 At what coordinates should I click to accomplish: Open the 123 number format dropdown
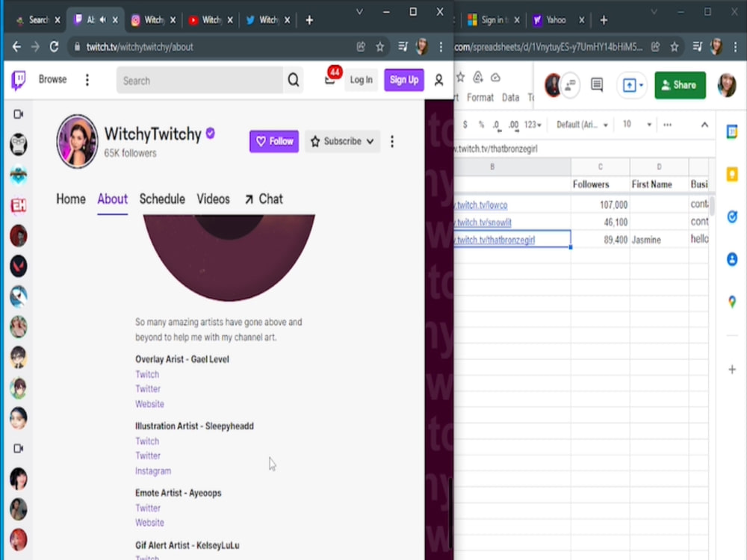[x=533, y=125]
